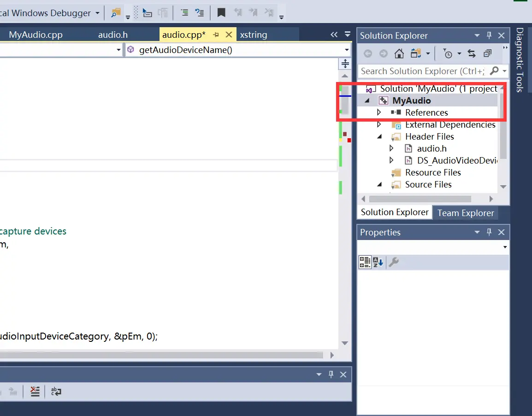
Task: Select the MyAudio project in the tree
Action: pos(411,101)
